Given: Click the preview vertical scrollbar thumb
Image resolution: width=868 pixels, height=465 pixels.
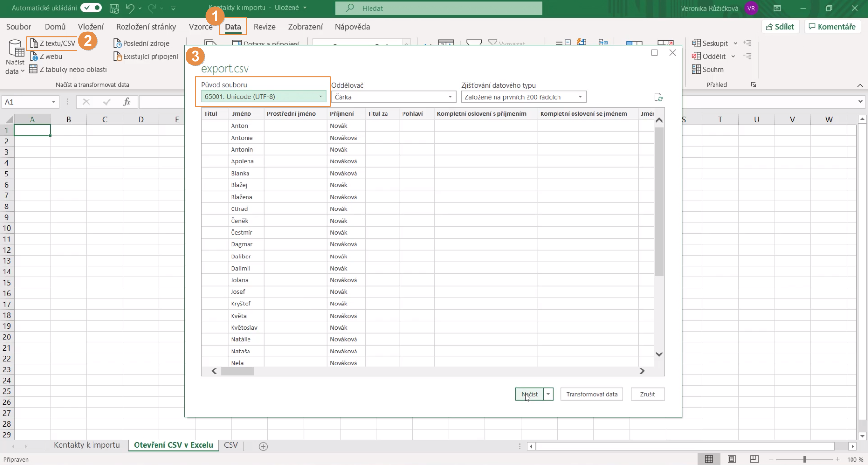Looking at the screenshot, I should [659, 201].
